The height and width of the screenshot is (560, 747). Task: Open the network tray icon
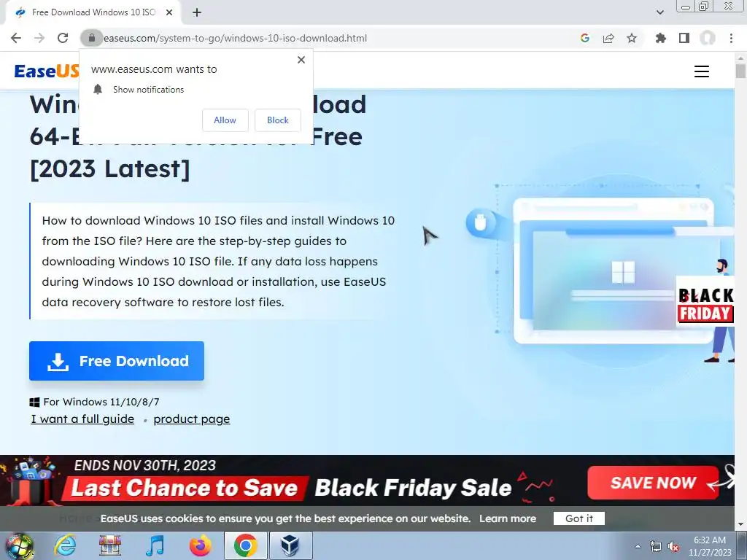click(x=656, y=547)
